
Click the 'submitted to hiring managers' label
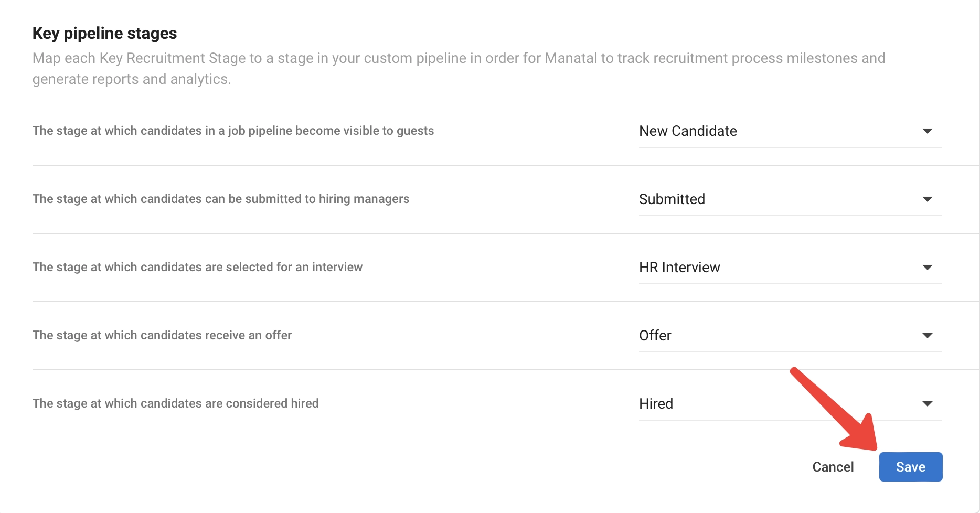220,199
